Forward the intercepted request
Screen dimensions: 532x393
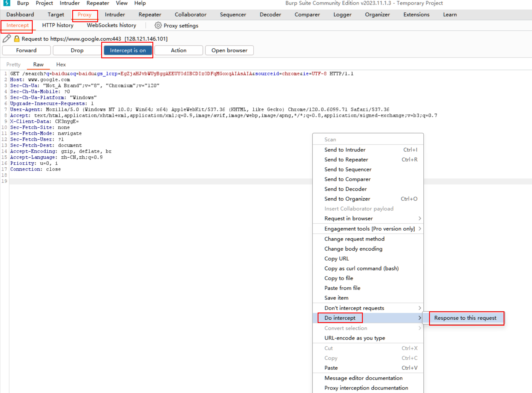pyautogui.click(x=26, y=50)
